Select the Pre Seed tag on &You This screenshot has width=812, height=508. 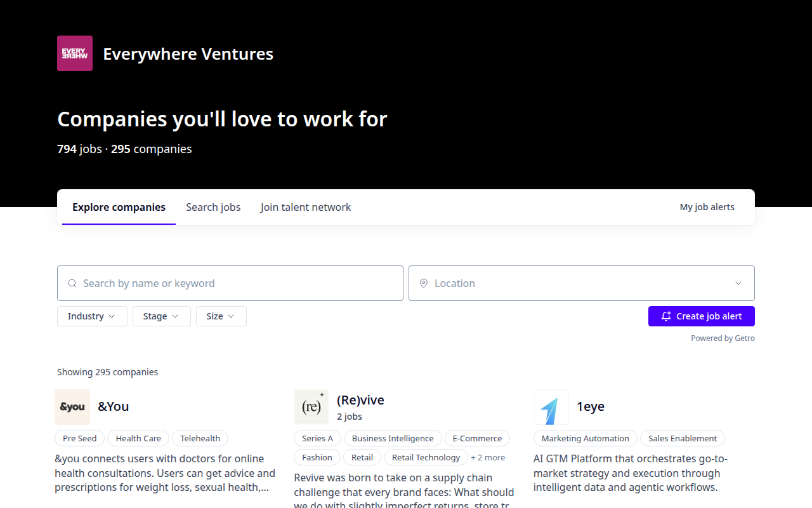point(80,438)
